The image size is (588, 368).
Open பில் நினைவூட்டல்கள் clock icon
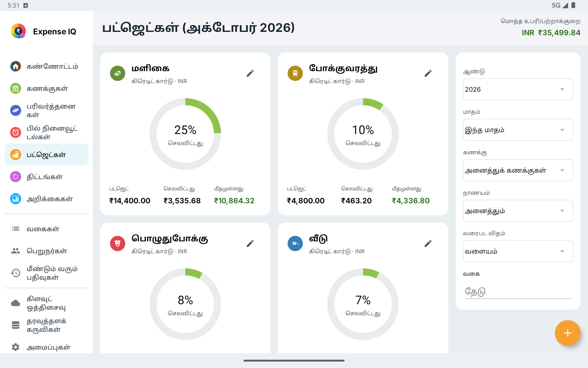pos(16,132)
